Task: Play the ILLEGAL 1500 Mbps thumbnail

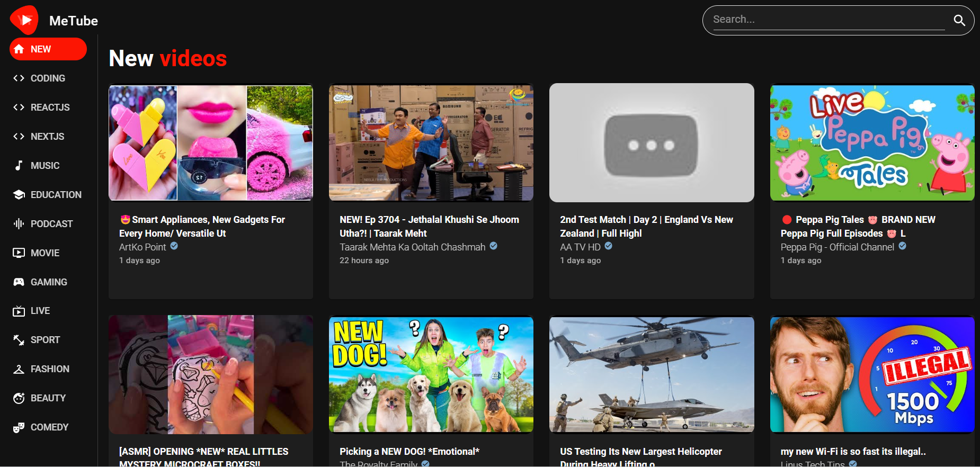Action: point(872,375)
